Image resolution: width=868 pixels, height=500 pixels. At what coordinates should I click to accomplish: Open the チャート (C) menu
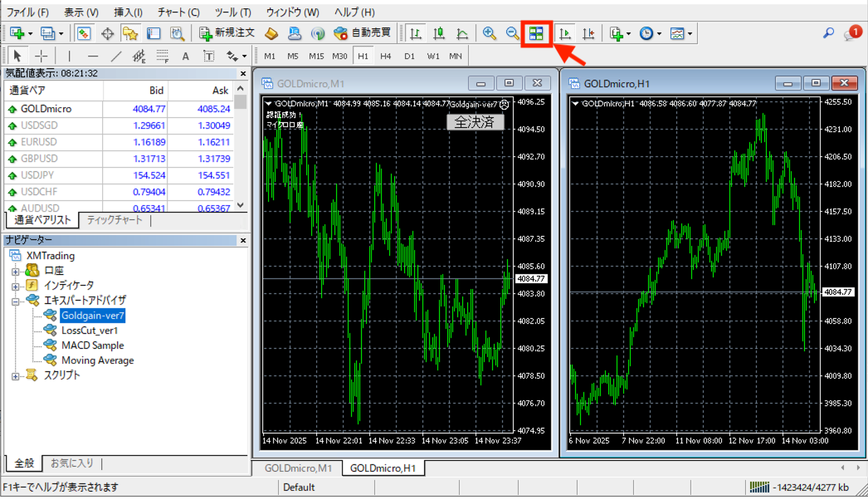pos(178,12)
